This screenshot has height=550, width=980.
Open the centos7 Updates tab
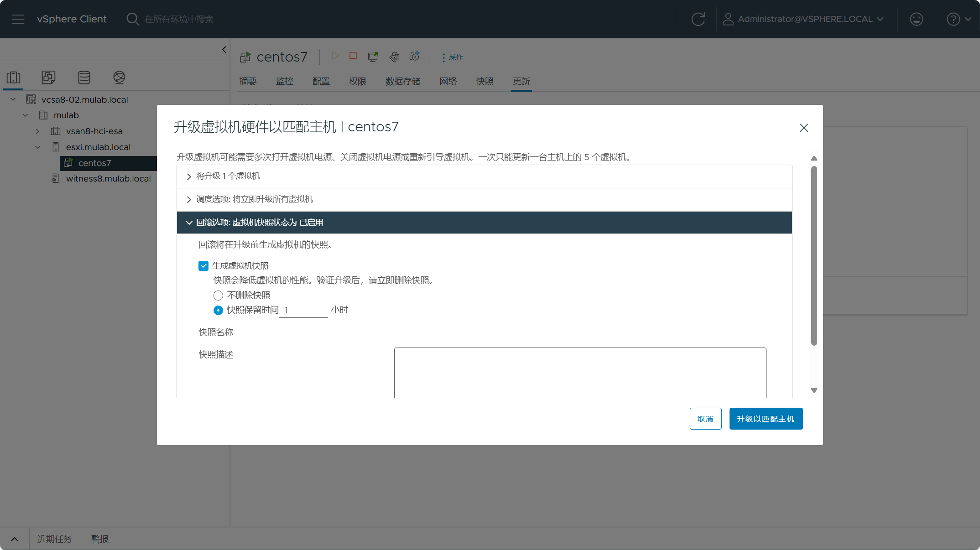tap(521, 81)
